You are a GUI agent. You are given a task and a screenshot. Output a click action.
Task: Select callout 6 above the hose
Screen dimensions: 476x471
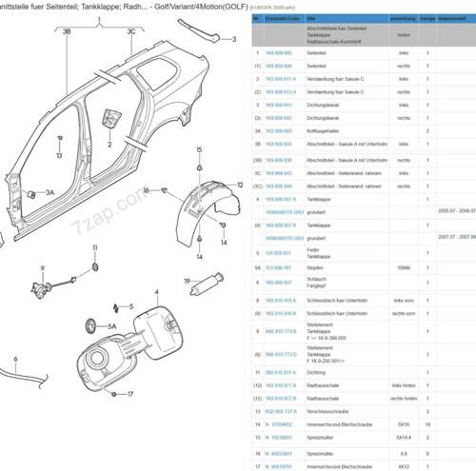tap(16, 360)
